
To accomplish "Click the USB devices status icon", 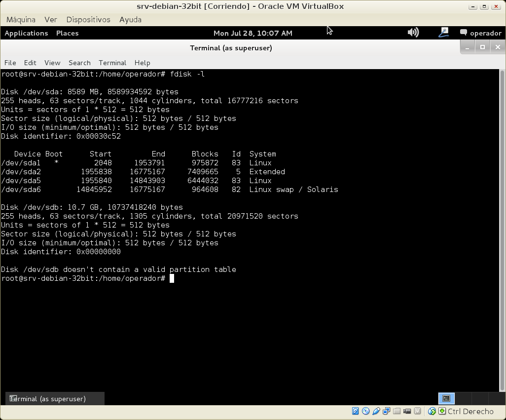I will [376, 411].
